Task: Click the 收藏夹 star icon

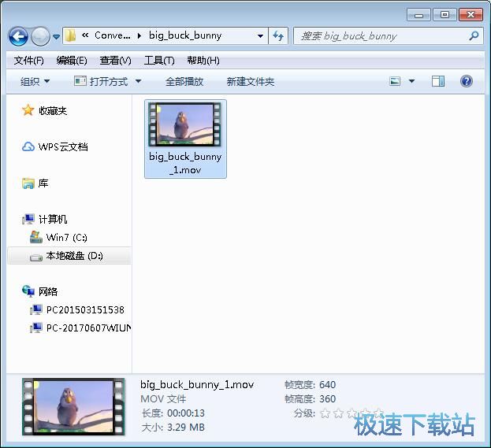Action: point(28,110)
